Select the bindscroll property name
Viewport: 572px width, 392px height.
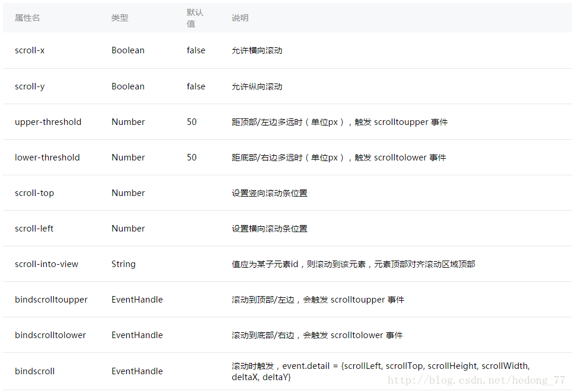tap(35, 371)
